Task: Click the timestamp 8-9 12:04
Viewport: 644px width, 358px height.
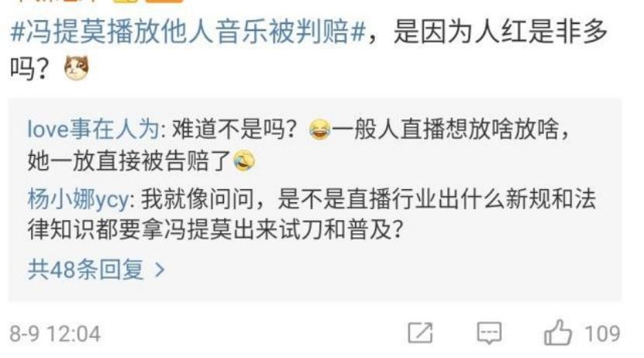Action: [55, 333]
